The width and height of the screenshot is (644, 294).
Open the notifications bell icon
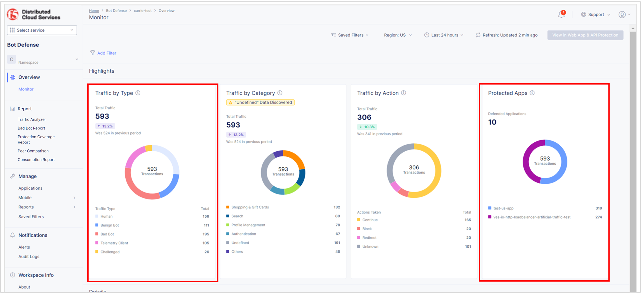pos(562,15)
